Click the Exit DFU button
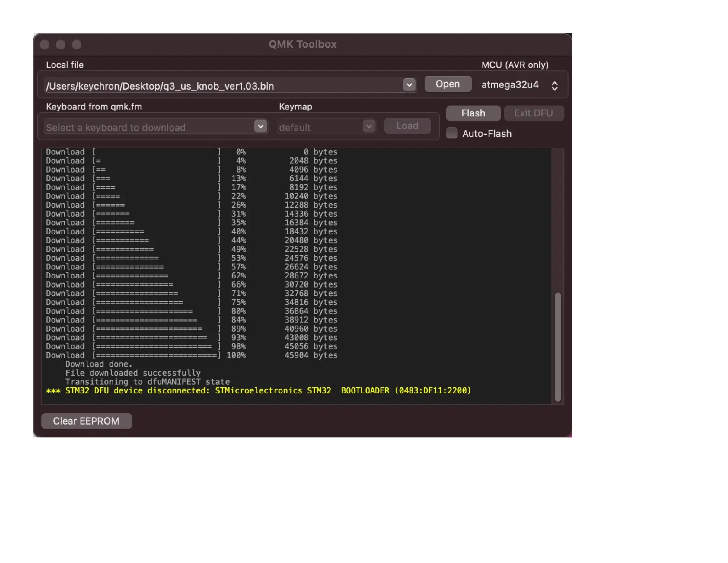This screenshot has width=728, height=563. [x=534, y=113]
